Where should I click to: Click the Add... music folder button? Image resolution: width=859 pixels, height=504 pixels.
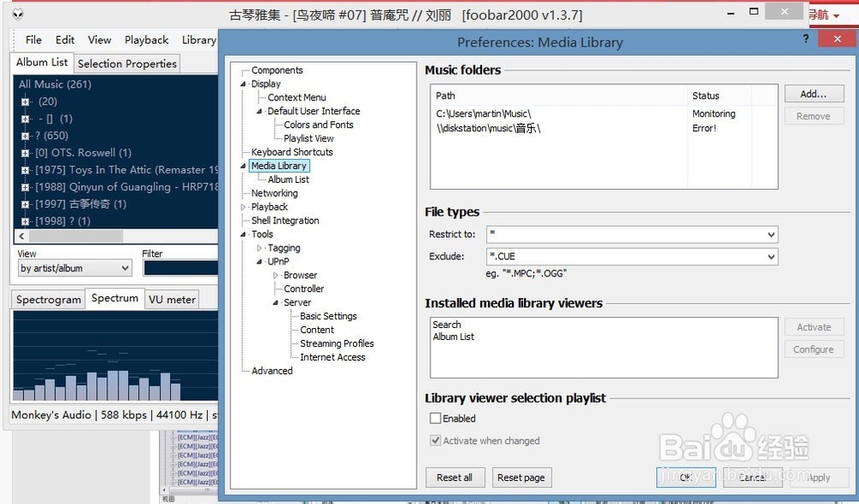(813, 94)
